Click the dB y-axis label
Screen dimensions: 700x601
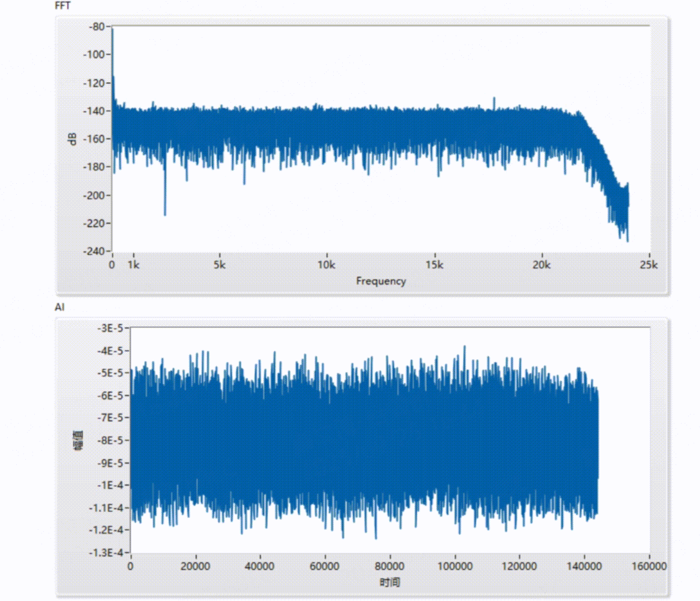72,139
